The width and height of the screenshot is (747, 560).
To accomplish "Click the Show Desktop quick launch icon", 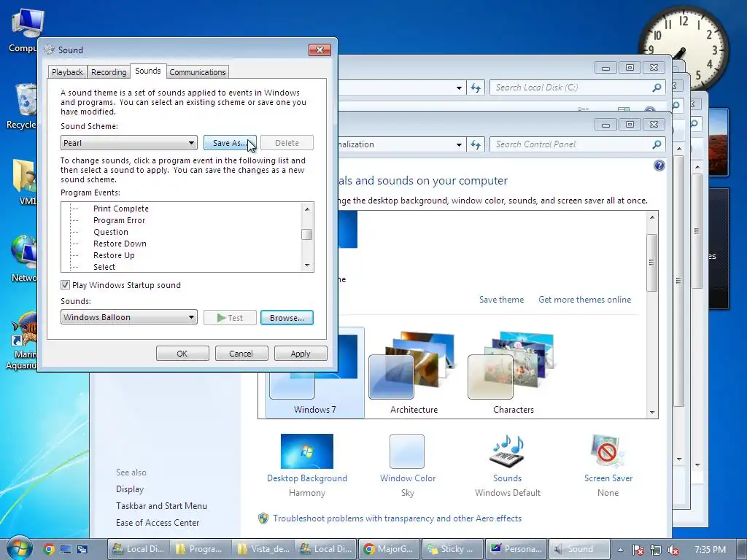I will [65, 549].
